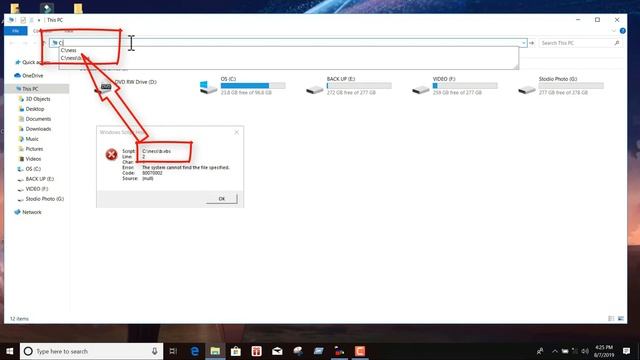Open the address bar history dropdown arrow
The width and height of the screenshot is (640, 360).
[x=523, y=43]
